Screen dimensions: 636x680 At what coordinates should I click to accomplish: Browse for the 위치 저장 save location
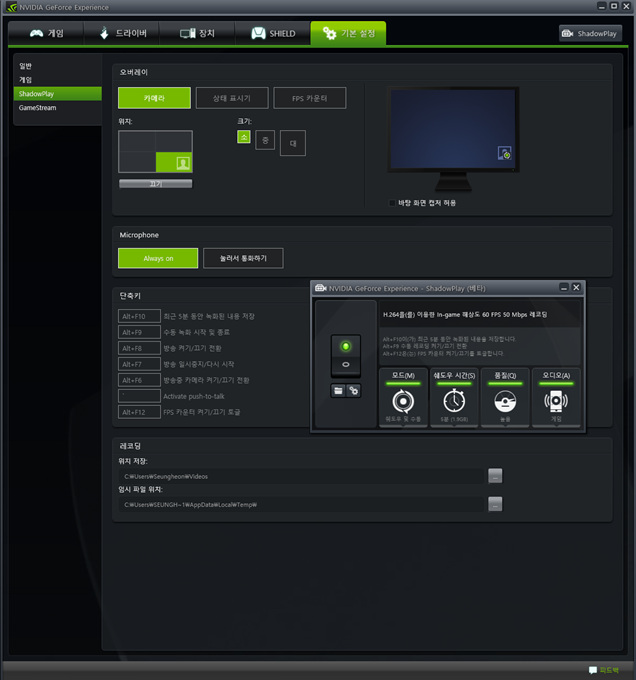[x=495, y=476]
